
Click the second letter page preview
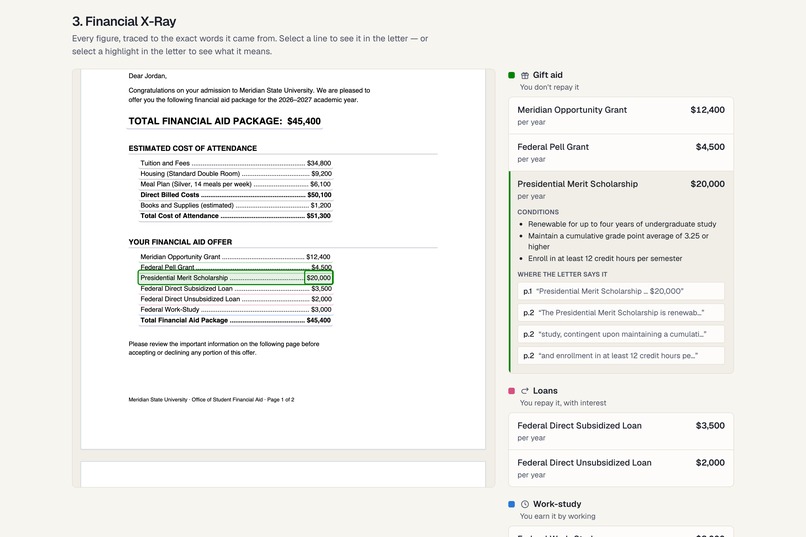[283, 474]
